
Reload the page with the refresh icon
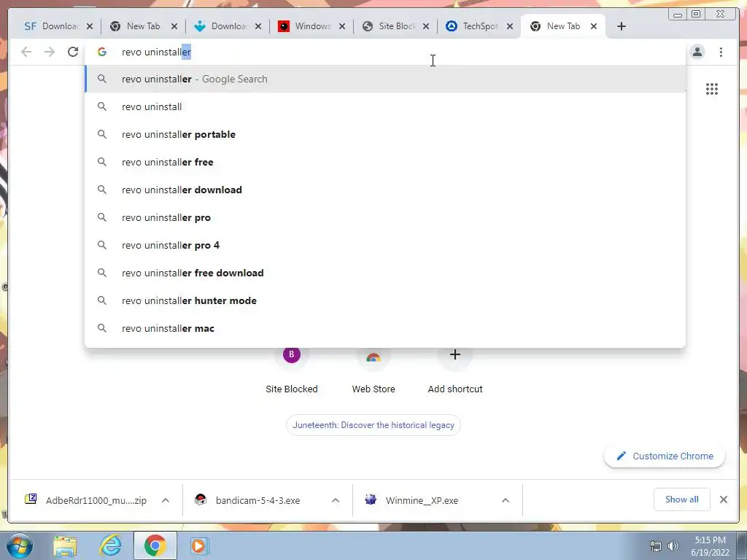point(72,52)
